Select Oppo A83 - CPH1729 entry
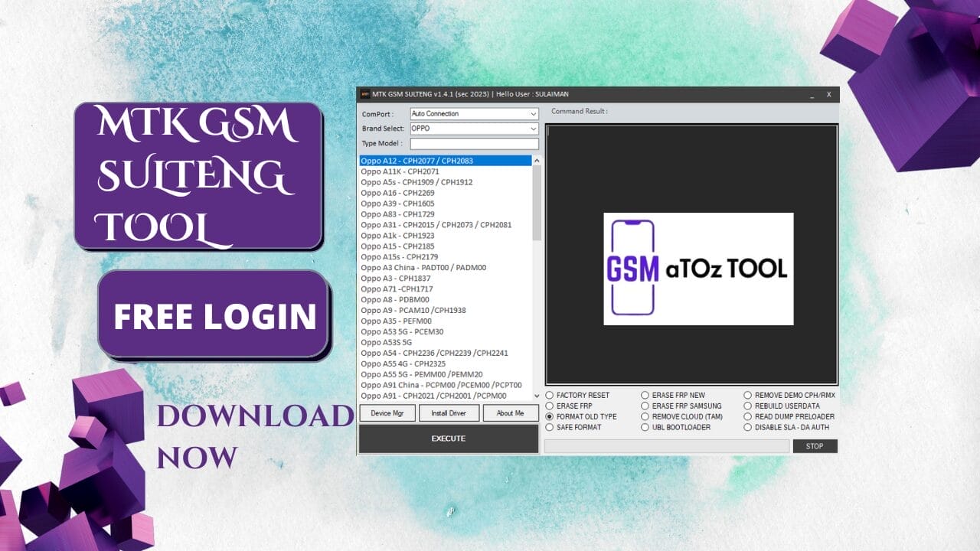The height and width of the screenshot is (551, 980). click(x=446, y=214)
